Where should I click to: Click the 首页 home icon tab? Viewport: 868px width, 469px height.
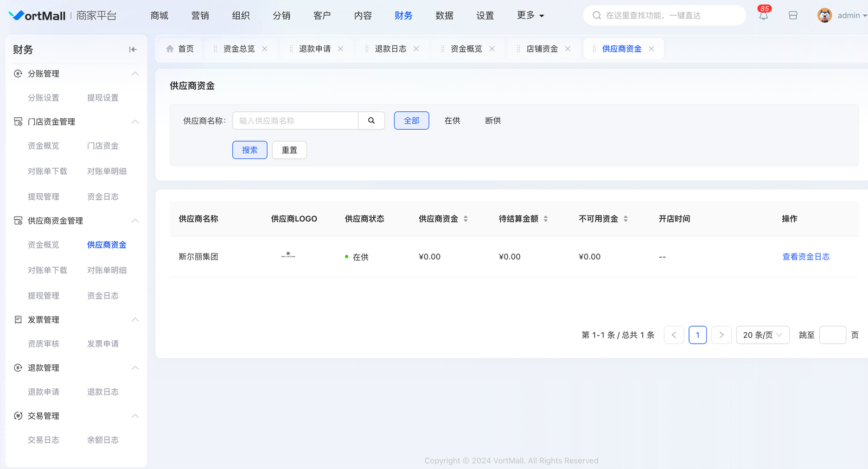pyautogui.click(x=180, y=49)
